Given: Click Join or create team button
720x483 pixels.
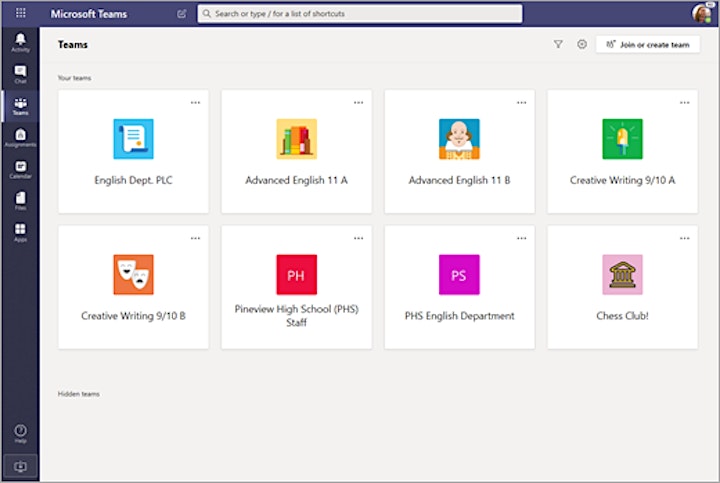Looking at the screenshot, I should pyautogui.click(x=647, y=45).
